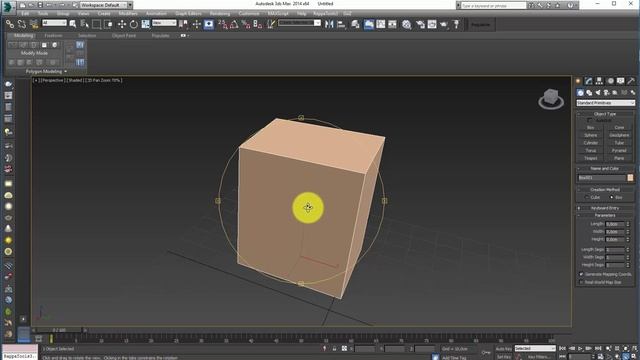Click the Unlink Selection tool
The width and height of the screenshot is (640, 360).
pyautogui.click(x=22, y=24)
